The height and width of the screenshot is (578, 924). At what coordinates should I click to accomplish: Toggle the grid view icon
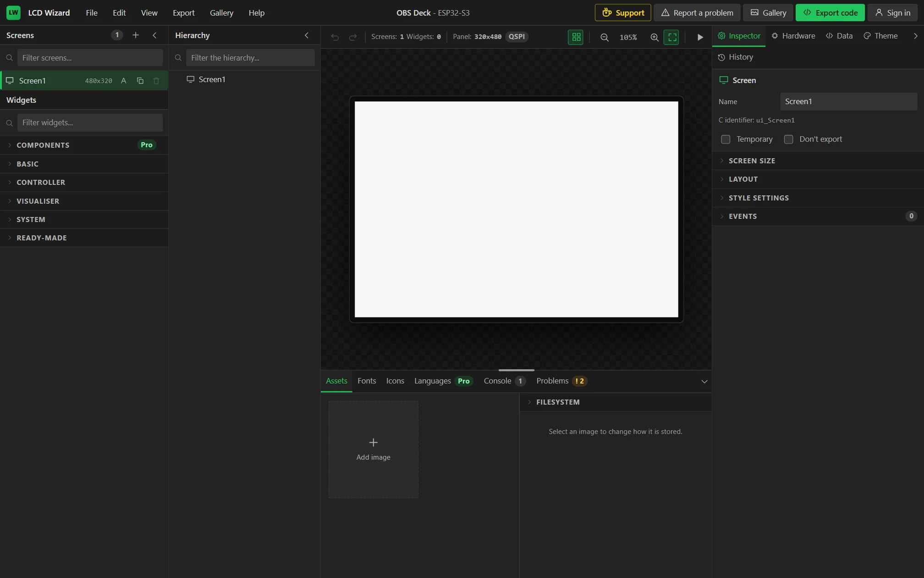click(576, 37)
